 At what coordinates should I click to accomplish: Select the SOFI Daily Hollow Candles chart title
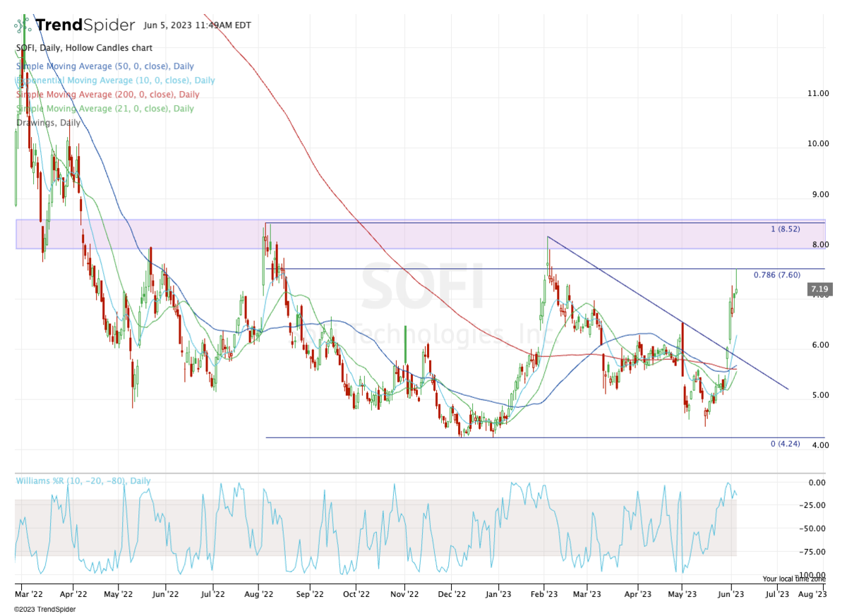[84, 48]
